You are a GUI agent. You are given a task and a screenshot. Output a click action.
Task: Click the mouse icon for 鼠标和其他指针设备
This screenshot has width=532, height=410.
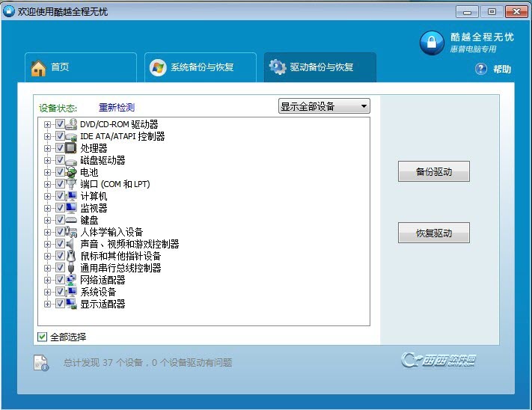click(x=70, y=256)
